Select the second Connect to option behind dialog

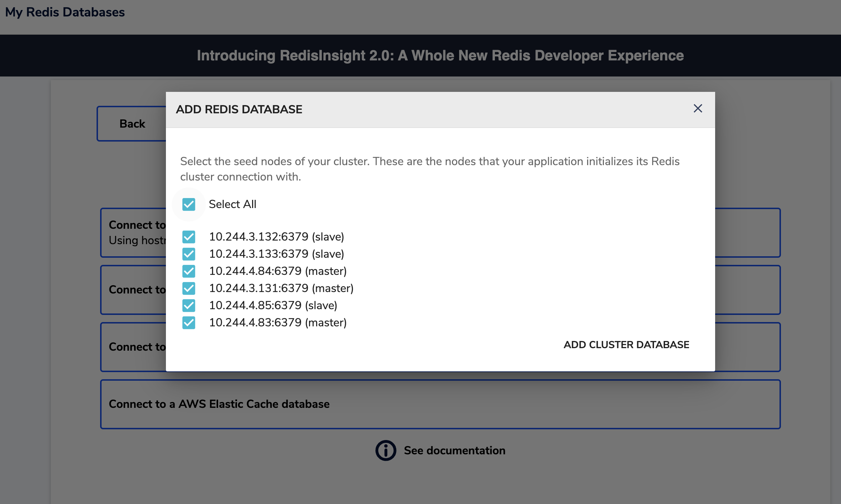pyautogui.click(x=136, y=290)
